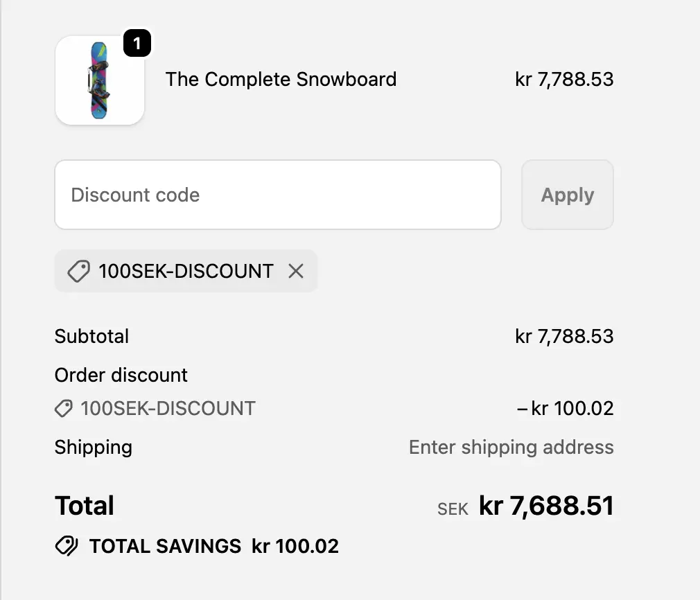
Task: Select the product title The Complete Snowboard
Action: pos(281,79)
